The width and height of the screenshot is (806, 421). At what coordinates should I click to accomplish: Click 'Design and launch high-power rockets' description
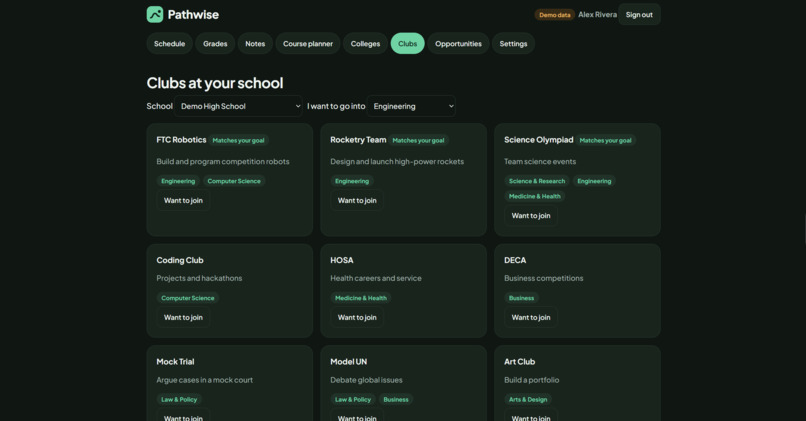pos(397,161)
